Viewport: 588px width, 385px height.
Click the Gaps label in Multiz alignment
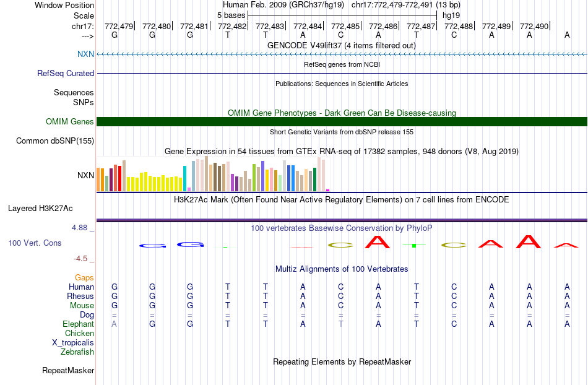(x=84, y=277)
